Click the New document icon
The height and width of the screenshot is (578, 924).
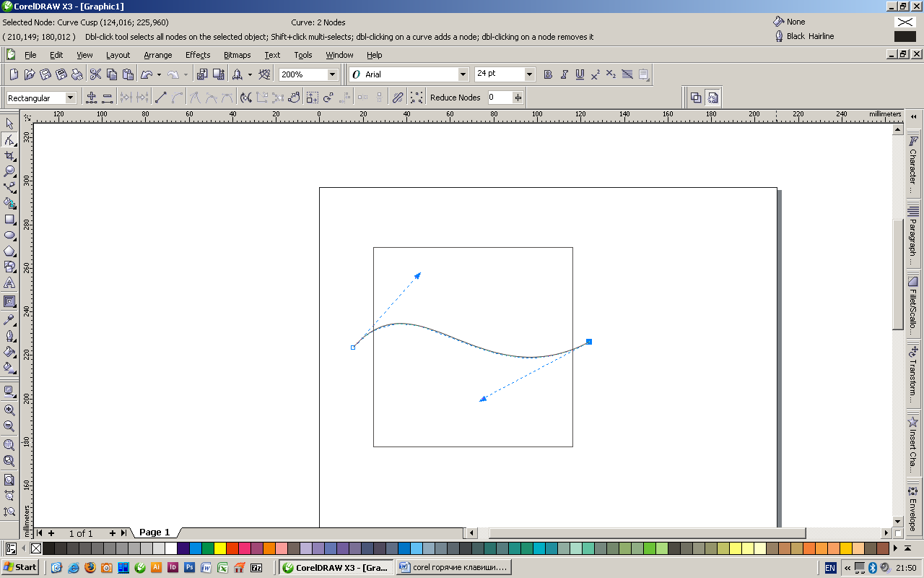pyautogui.click(x=14, y=74)
